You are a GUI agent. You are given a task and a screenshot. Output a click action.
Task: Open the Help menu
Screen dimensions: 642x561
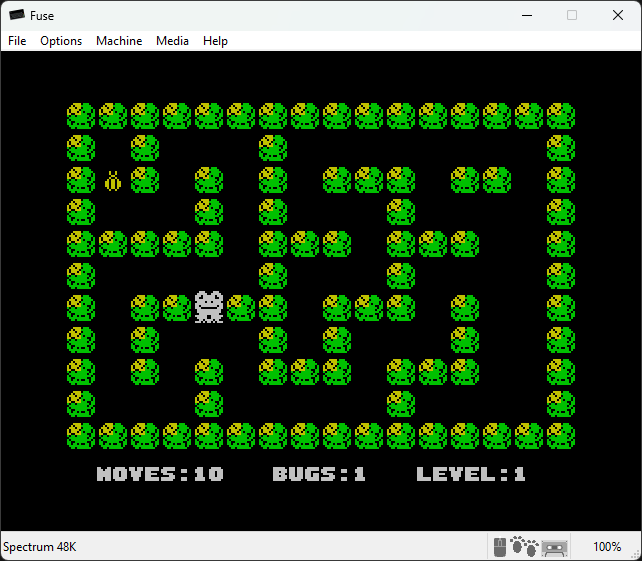215,41
